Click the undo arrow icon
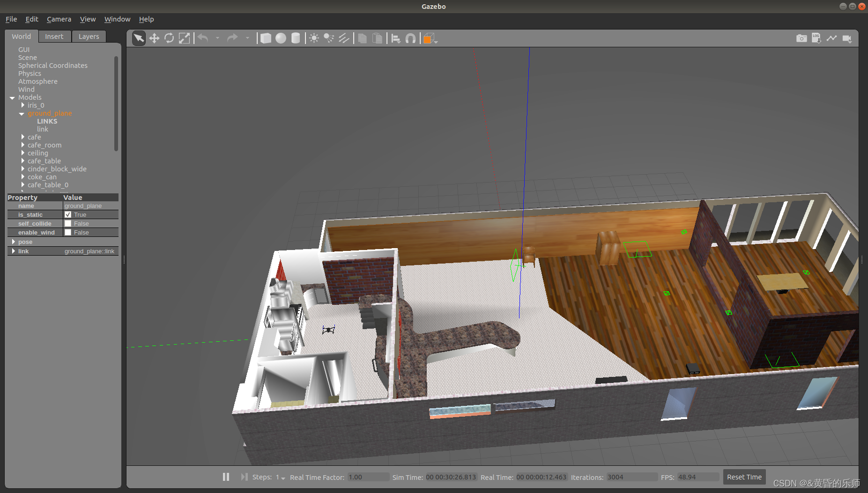The image size is (868, 493). [203, 38]
